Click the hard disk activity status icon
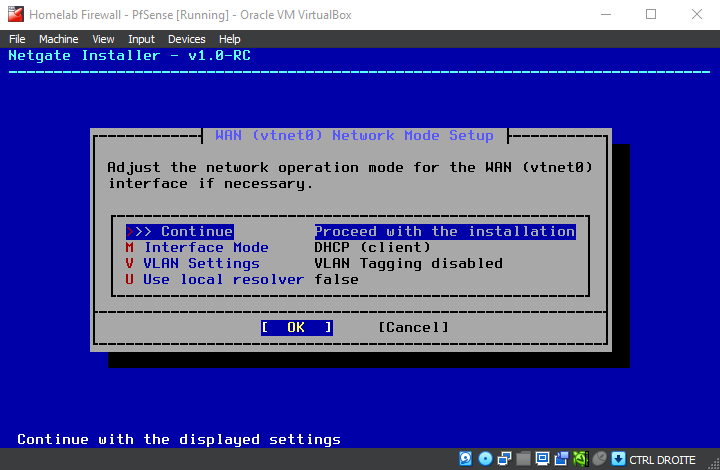 [x=466, y=459]
